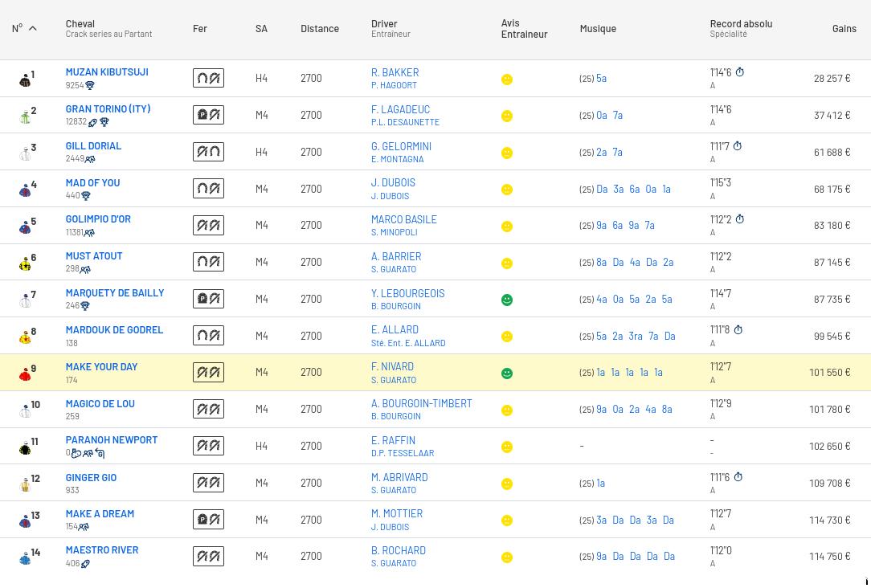Click the green smiley for MARQUETY DE BAILLY

pos(506,300)
